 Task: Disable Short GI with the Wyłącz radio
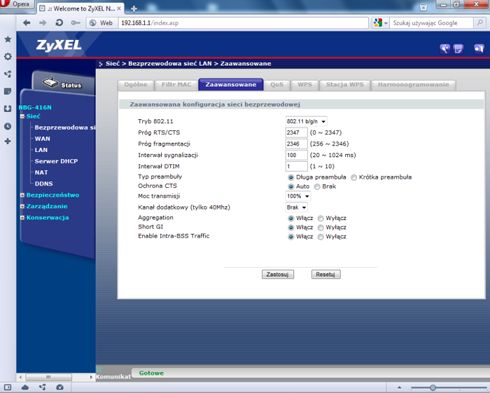point(320,228)
